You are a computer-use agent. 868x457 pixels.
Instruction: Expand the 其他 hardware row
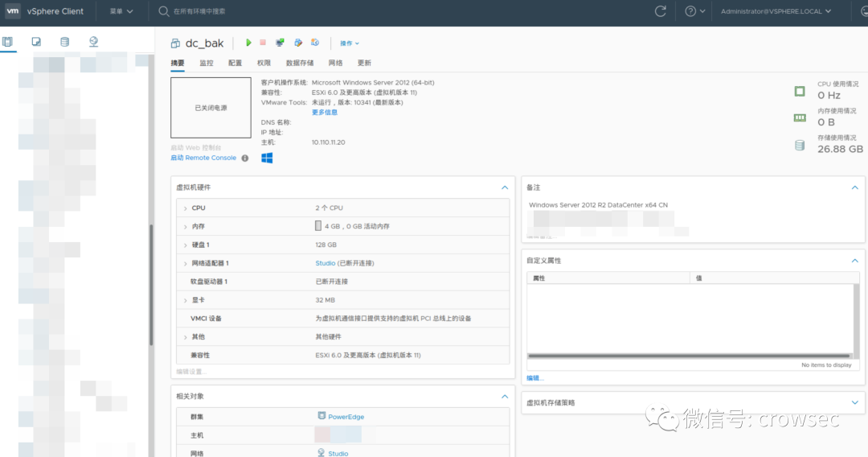(186, 337)
